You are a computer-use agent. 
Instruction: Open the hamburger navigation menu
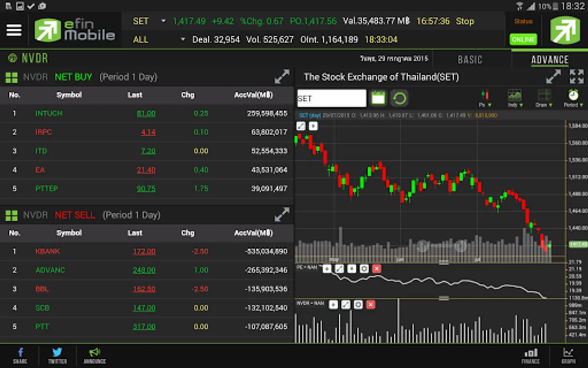point(14,30)
